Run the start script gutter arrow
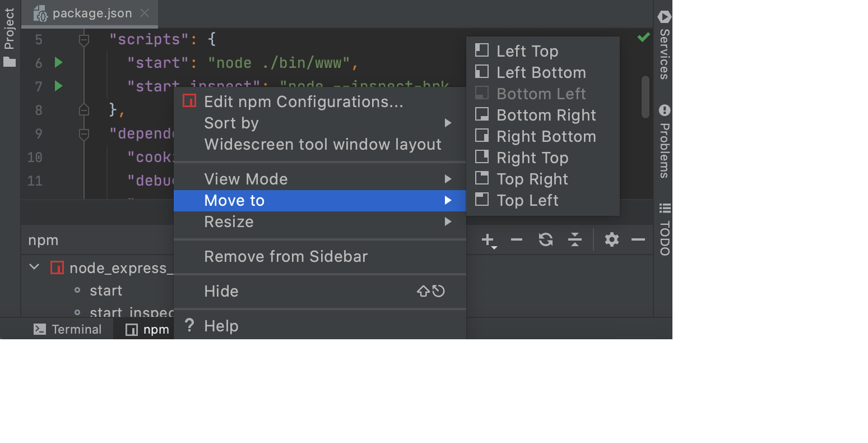This screenshot has height=443, width=868. point(59,62)
